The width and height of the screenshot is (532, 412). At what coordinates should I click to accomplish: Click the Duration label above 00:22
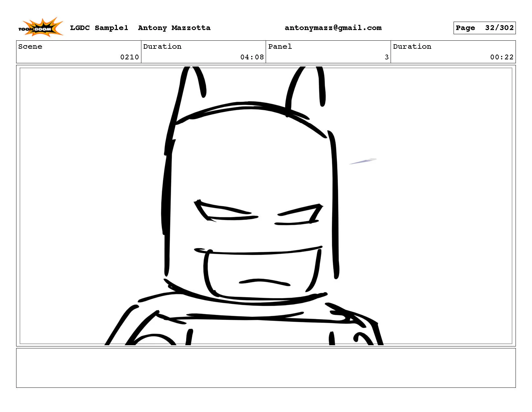pos(412,46)
